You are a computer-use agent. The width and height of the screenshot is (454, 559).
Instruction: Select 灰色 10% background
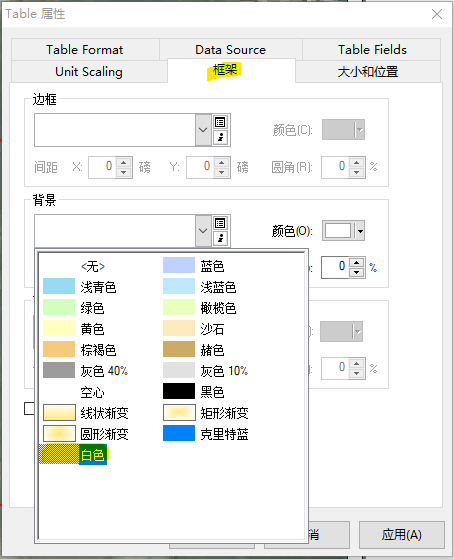[205, 371]
